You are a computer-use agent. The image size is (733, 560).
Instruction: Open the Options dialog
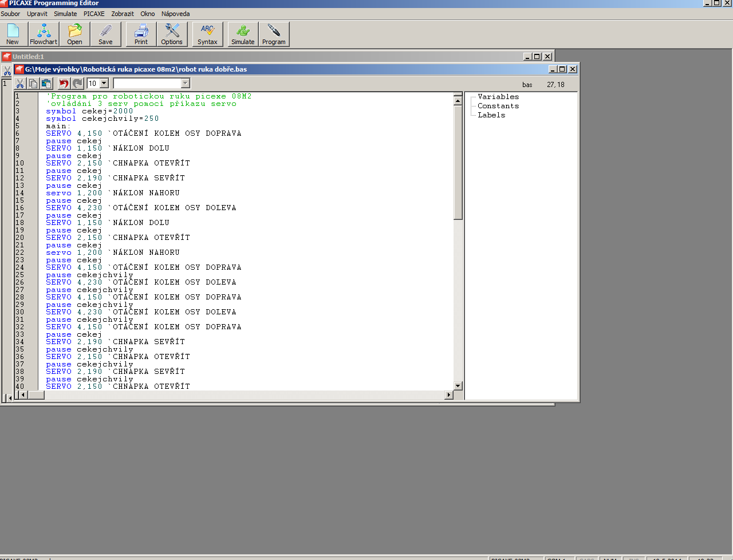(172, 34)
